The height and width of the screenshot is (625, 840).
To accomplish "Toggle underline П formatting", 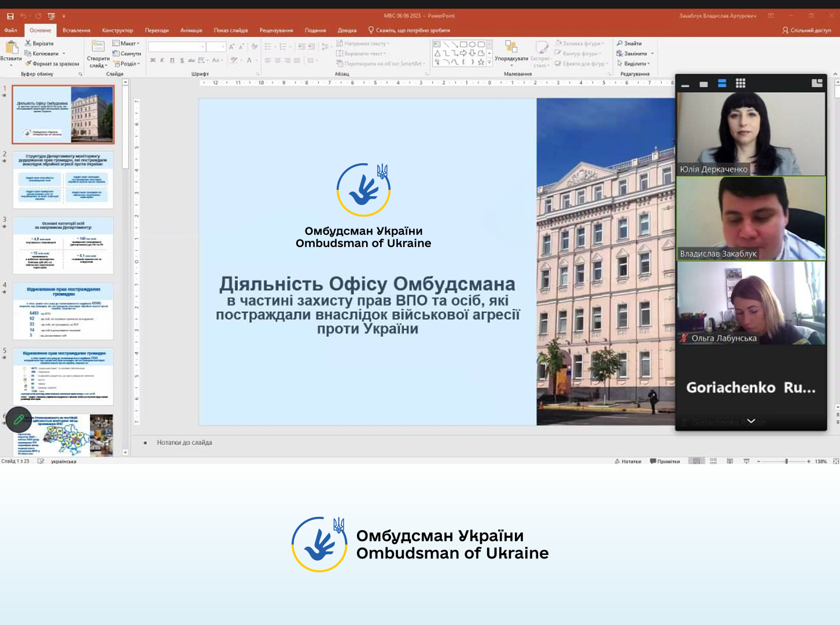I will pos(172,60).
